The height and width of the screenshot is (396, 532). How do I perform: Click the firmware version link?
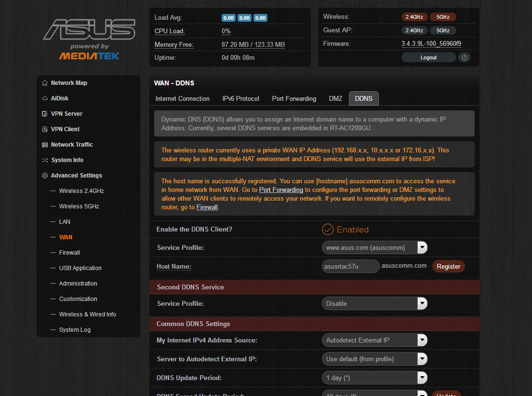coord(431,44)
